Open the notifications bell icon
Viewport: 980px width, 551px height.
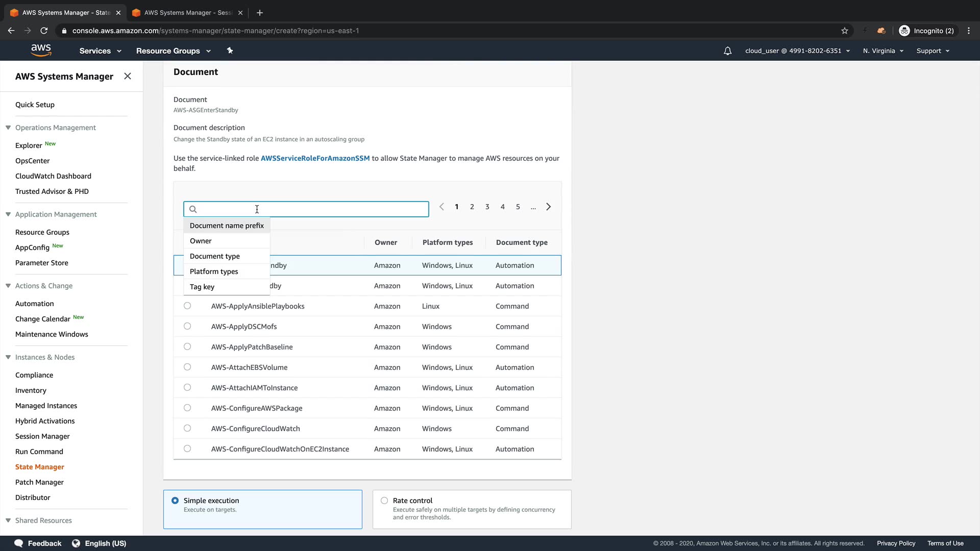(727, 51)
